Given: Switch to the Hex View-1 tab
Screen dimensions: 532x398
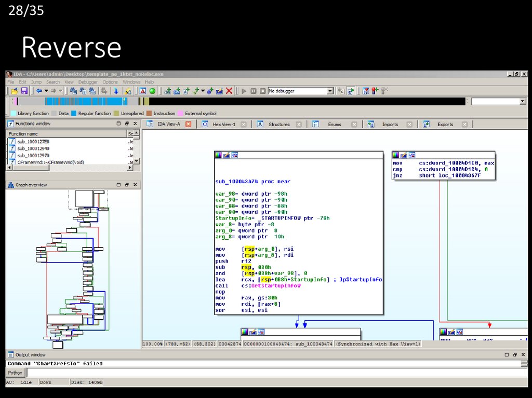Looking at the screenshot, I should [x=223, y=125].
